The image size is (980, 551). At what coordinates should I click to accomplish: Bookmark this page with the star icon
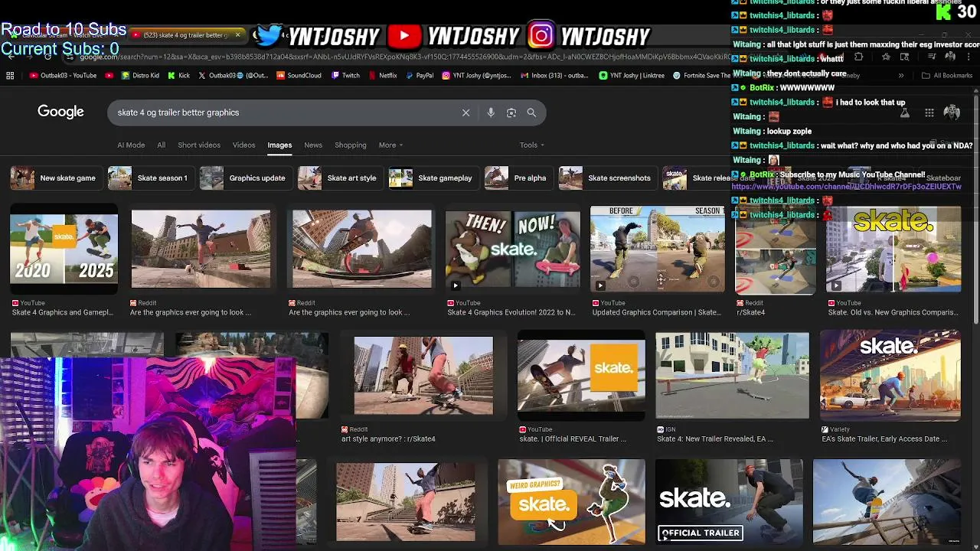coord(886,57)
